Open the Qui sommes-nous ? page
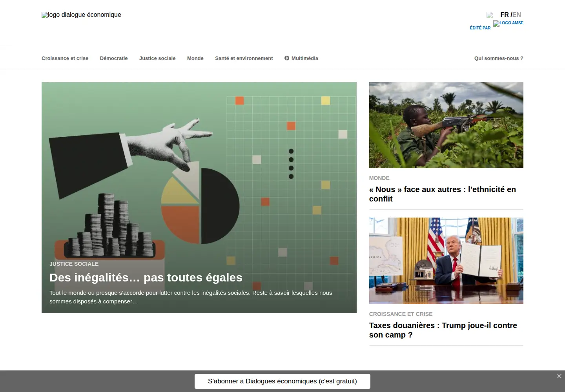The height and width of the screenshot is (392, 565). coord(499,58)
